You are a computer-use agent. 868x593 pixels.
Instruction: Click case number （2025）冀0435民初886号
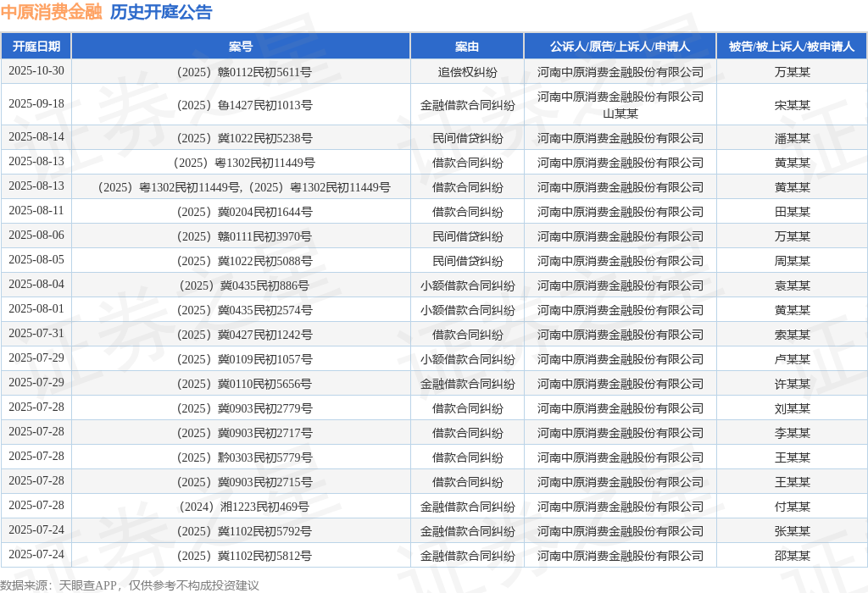tap(241, 285)
